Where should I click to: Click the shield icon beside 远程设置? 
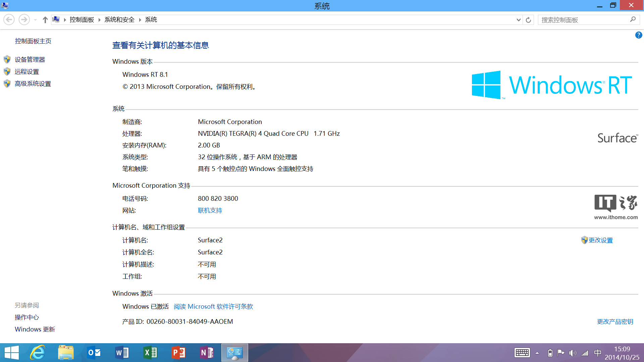(x=7, y=72)
